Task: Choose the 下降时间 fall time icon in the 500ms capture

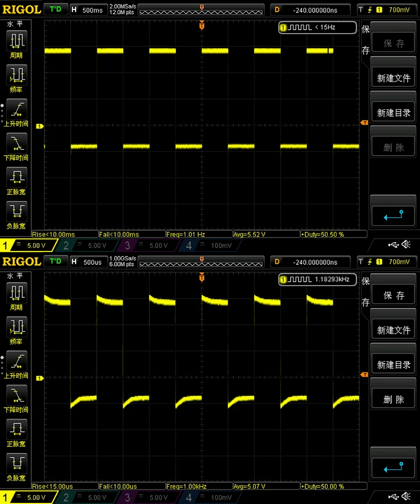Action: point(17,143)
